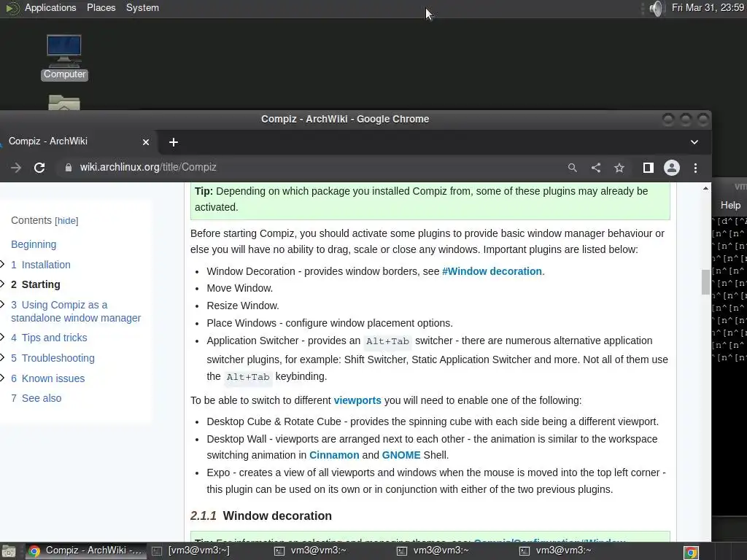Follow the viewports link
Viewport: 747px width, 560px height.
coord(357,400)
